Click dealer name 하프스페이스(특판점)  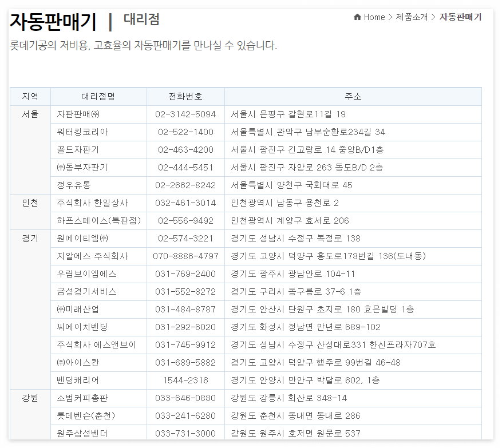pyautogui.click(x=98, y=221)
